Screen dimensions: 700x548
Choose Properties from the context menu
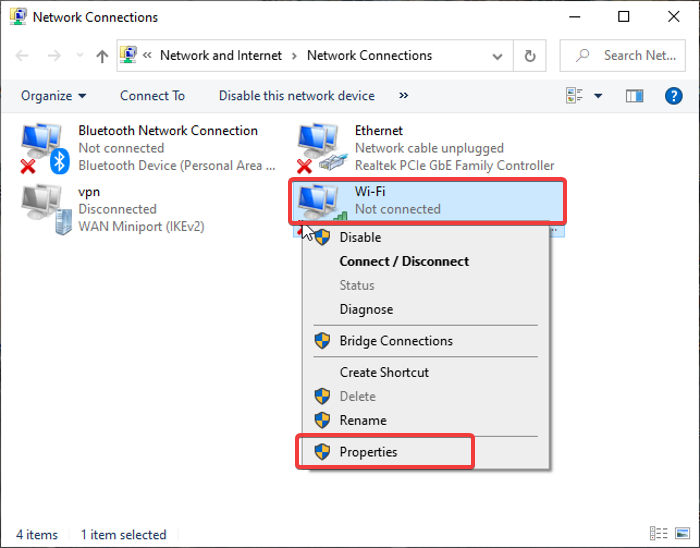tap(368, 452)
